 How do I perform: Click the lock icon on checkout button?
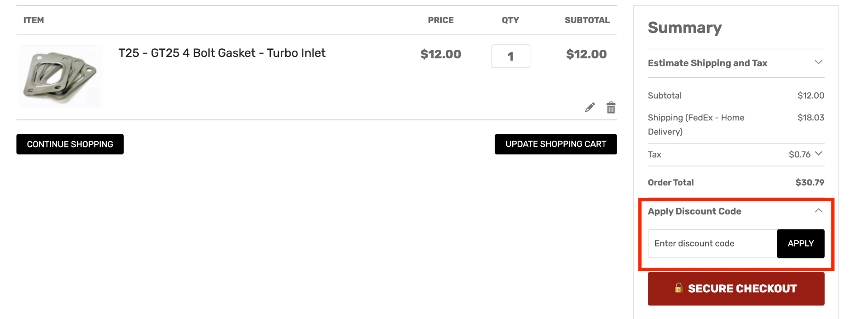679,288
